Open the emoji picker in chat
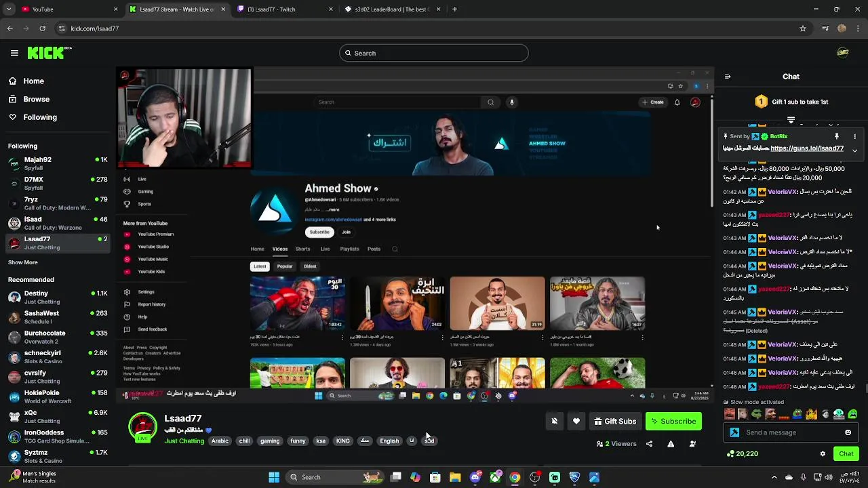The width and height of the screenshot is (868, 488). pyautogui.click(x=848, y=432)
